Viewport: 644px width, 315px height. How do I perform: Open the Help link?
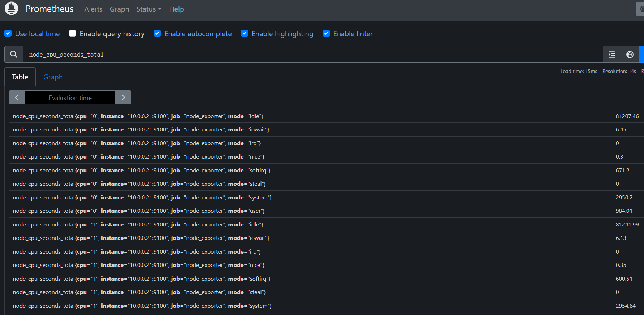(176, 9)
